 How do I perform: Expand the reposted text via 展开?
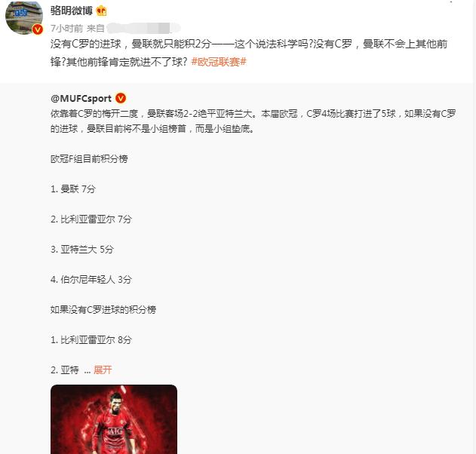pyautogui.click(x=103, y=370)
